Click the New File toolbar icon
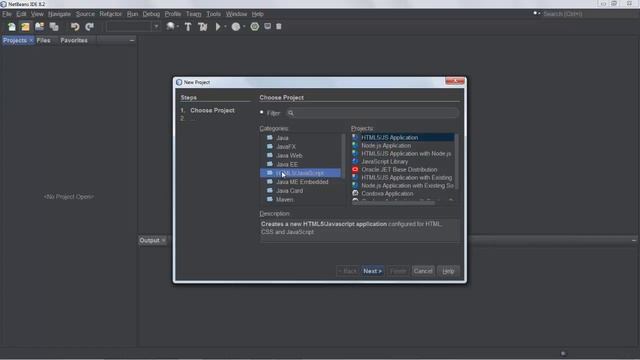The width and height of the screenshot is (640, 360). [11, 27]
